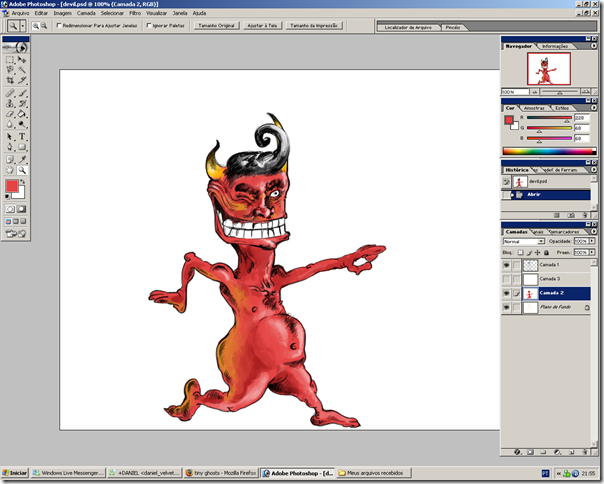Select the Dodge tool

pos(22,124)
